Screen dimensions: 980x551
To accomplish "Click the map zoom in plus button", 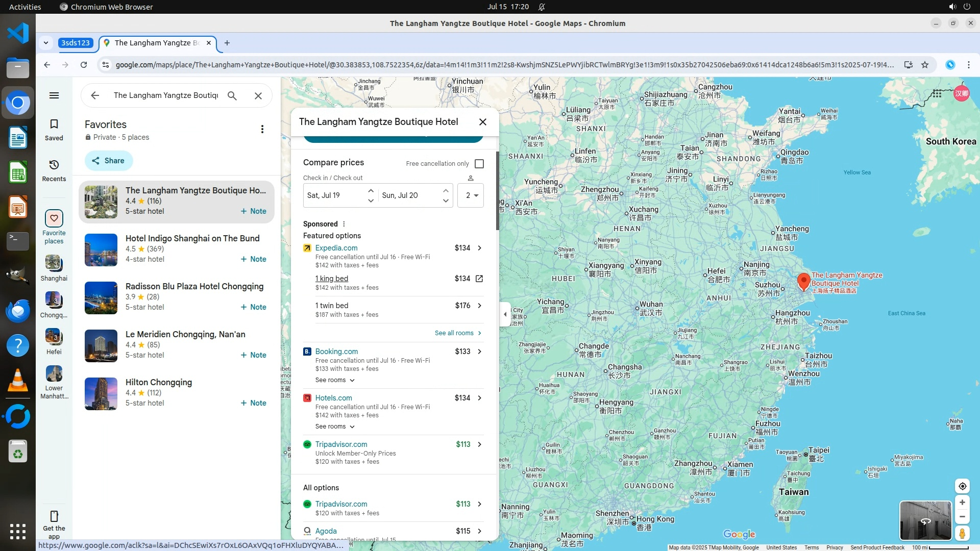I will [x=962, y=503].
